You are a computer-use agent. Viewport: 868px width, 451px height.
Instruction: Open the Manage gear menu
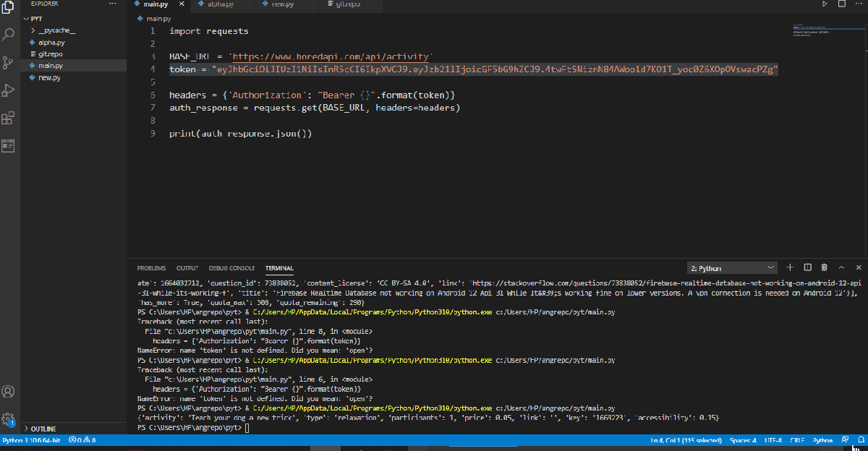pyautogui.click(x=9, y=418)
